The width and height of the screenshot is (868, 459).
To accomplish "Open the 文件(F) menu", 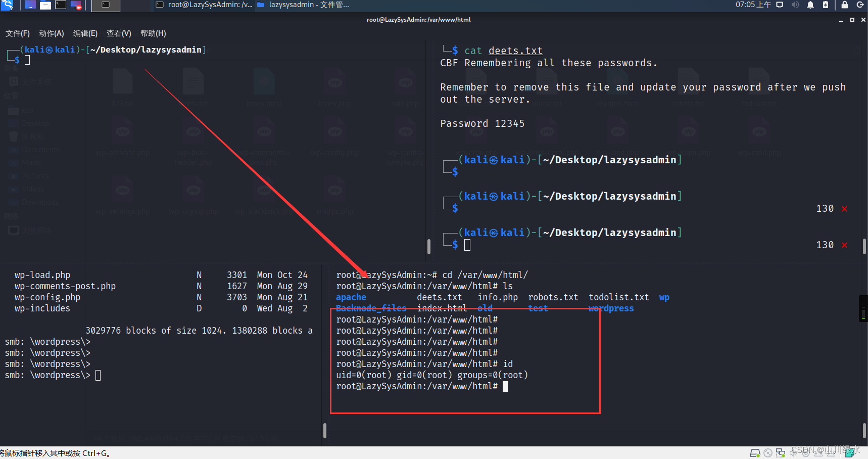I will [x=18, y=33].
